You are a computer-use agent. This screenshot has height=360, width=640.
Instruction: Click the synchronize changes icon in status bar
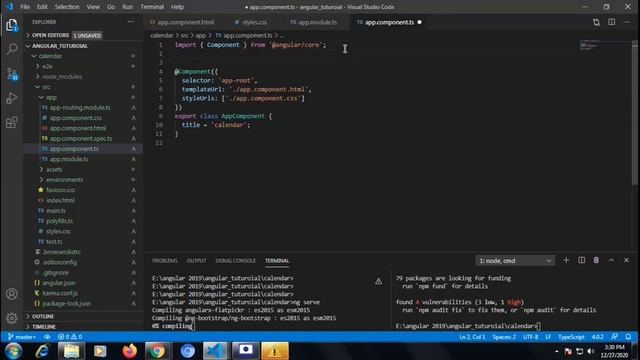(47, 337)
